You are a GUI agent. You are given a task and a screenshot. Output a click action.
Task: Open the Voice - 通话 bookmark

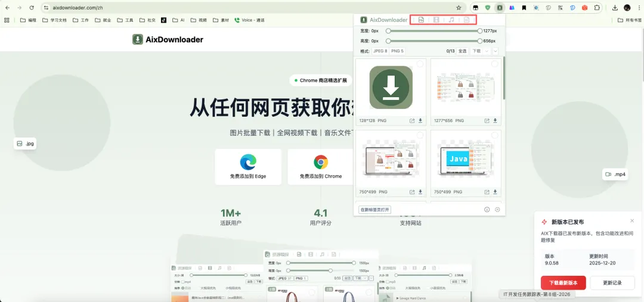click(249, 20)
